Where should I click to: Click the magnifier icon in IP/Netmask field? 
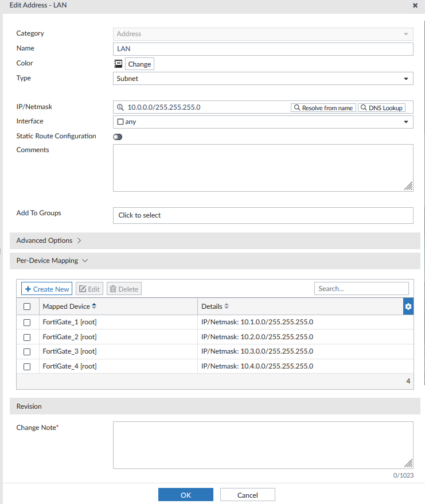pos(120,107)
